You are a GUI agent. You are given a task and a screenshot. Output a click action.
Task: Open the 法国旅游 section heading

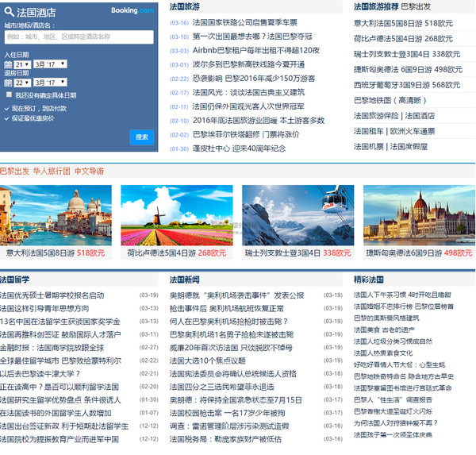(x=185, y=6)
